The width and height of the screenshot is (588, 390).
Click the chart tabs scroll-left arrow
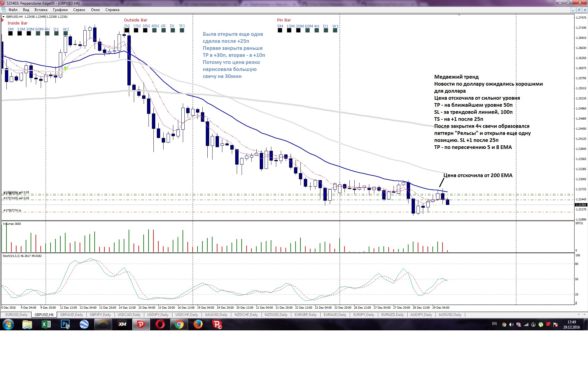click(x=579, y=314)
